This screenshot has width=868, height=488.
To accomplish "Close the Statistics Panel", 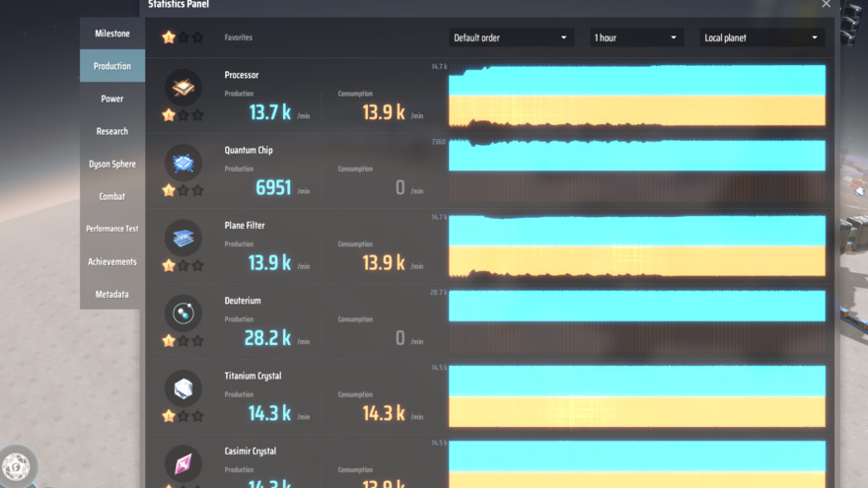I will click(826, 4).
